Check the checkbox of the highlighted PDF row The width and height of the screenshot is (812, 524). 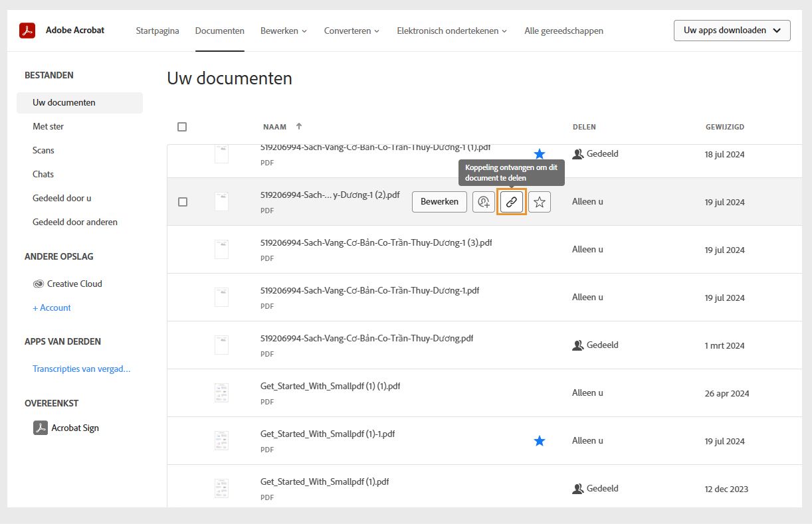click(x=183, y=202)
